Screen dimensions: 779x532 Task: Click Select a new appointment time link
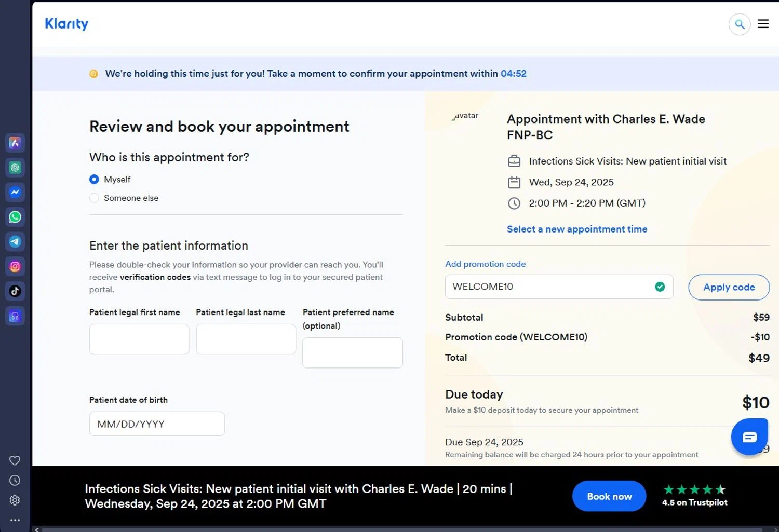click(x=577, y=229)
